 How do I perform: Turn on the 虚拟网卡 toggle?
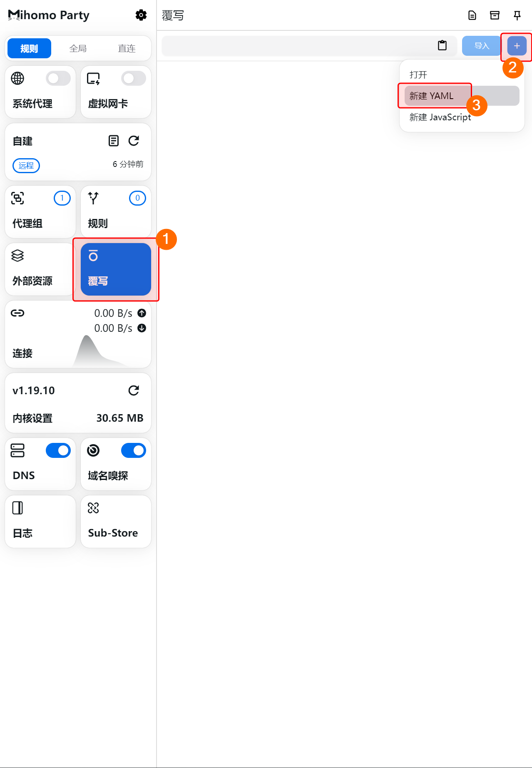click(133, 78)
